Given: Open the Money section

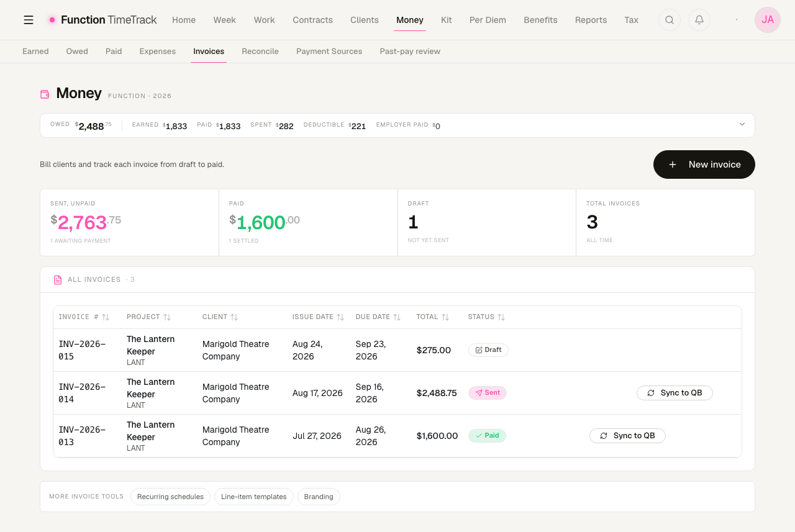Looking at the screenshot, I should coord(410,20).
